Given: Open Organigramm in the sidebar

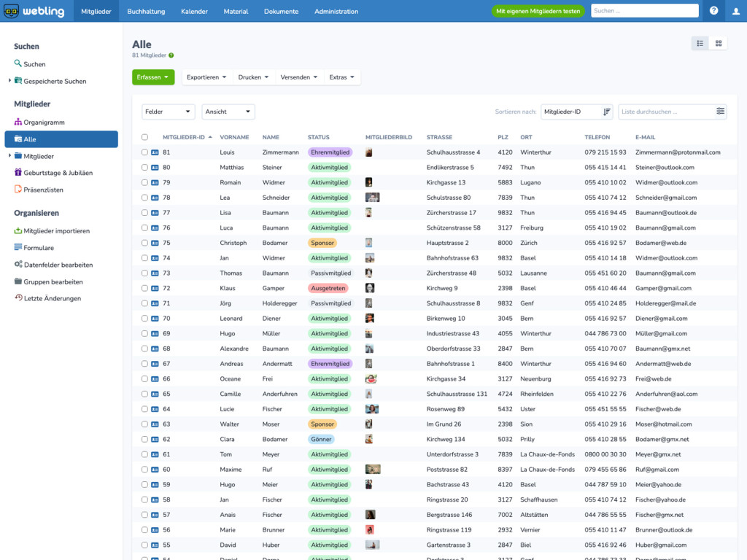Looking at the screenshot, I should (44, 122).
